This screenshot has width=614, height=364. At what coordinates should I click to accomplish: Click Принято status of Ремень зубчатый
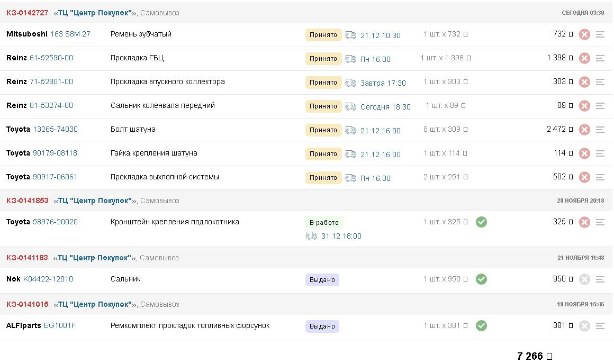point(323,35)
